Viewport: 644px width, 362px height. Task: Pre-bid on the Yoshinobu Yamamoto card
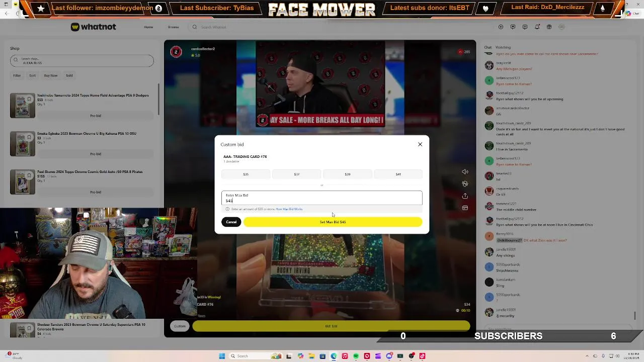point(96,116)
